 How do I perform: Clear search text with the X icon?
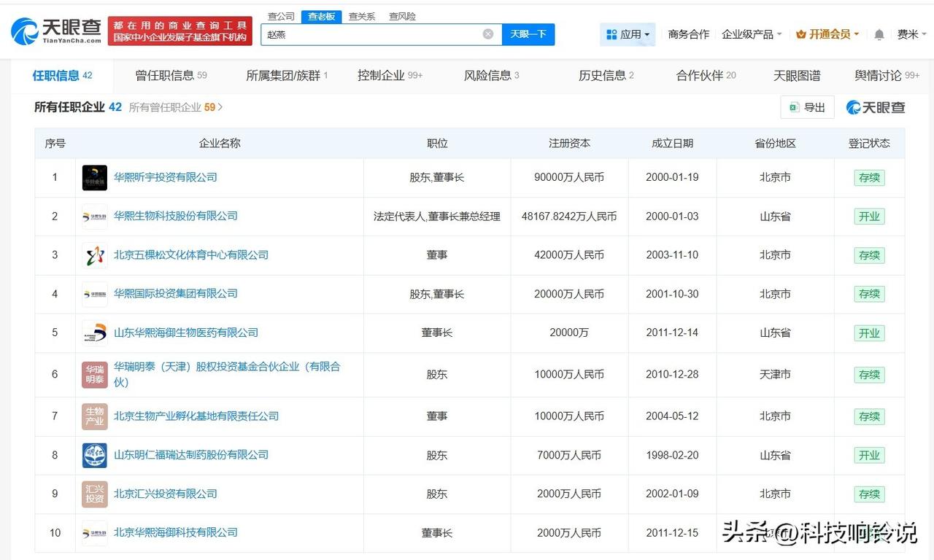click(x=488, y=34)
